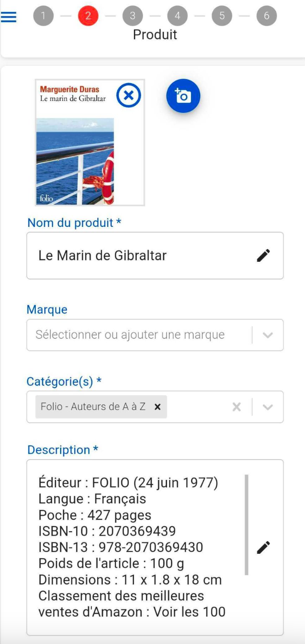Open the hamburger menu

(x=8, y=17)
